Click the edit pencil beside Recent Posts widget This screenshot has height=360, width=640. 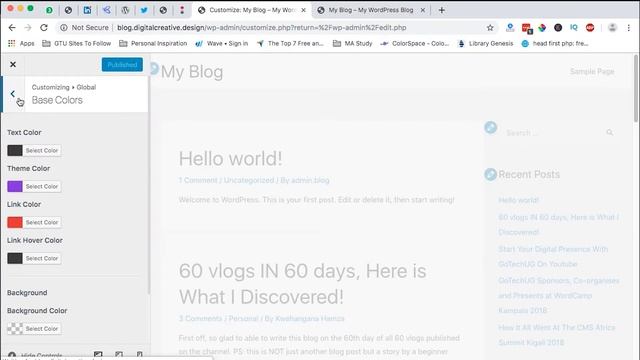click(491, 175)
